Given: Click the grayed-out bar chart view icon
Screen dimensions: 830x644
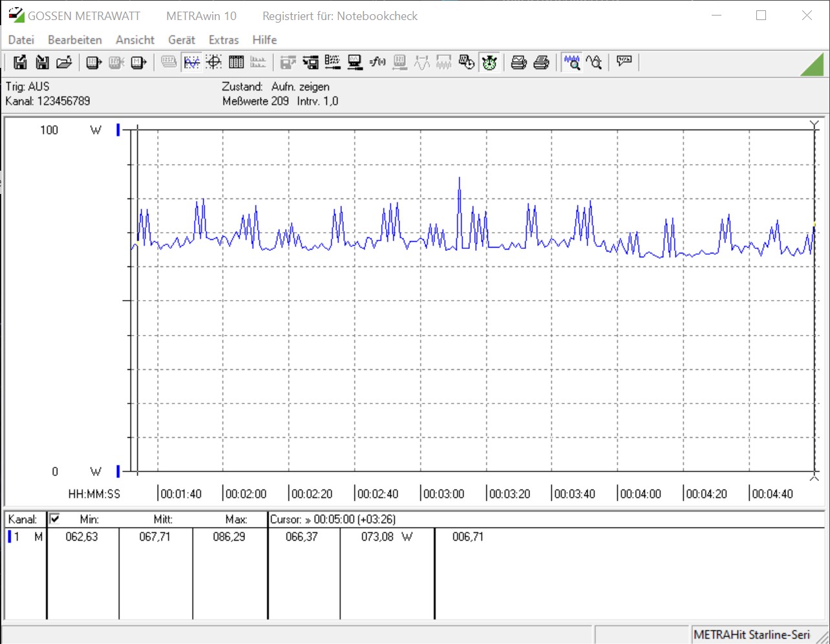Looking at the screenshot, I should pos(258,62).
